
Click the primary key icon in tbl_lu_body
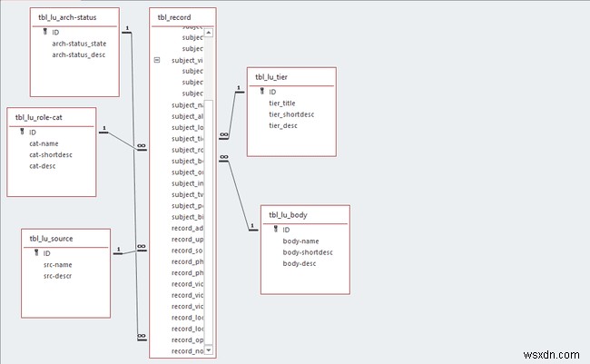pos(276,230)
